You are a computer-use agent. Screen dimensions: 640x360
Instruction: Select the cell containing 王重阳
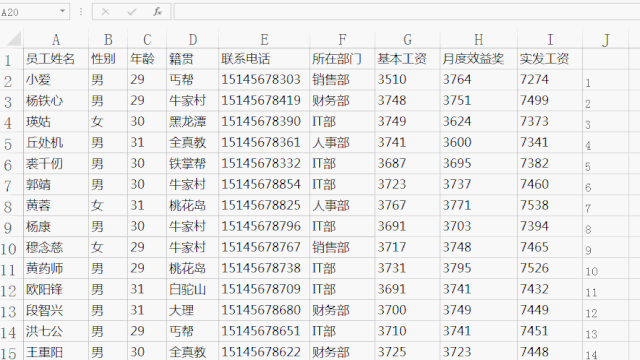coord(56,352)
